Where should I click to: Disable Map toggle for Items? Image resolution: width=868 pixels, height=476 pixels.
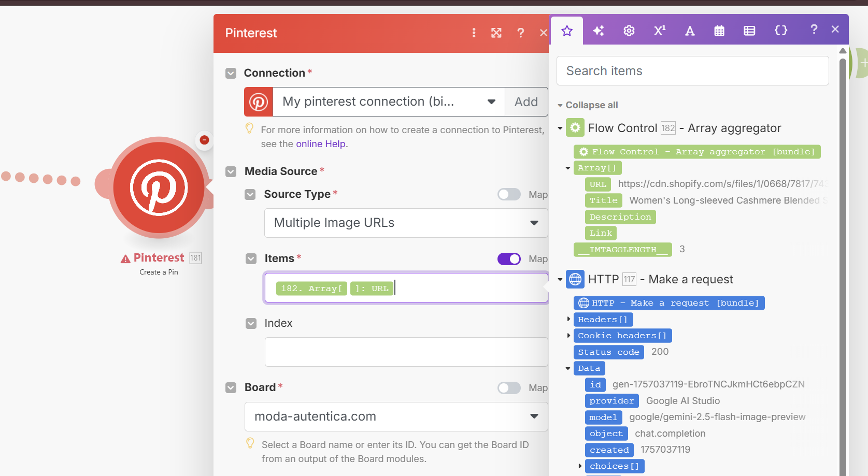509,259
